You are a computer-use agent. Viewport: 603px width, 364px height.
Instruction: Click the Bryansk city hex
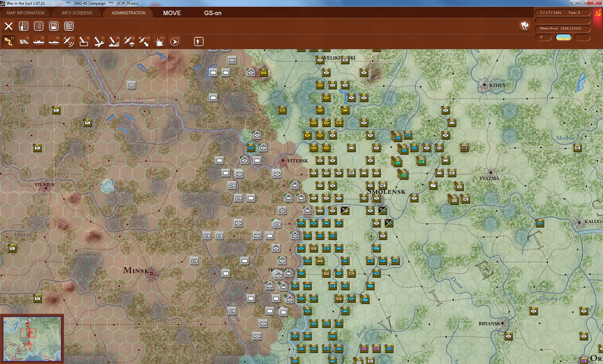tap(503, 323)
